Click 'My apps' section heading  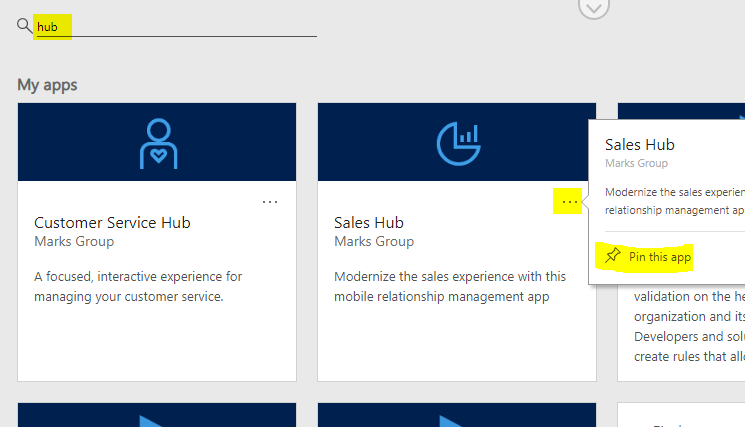coord(47,85)
